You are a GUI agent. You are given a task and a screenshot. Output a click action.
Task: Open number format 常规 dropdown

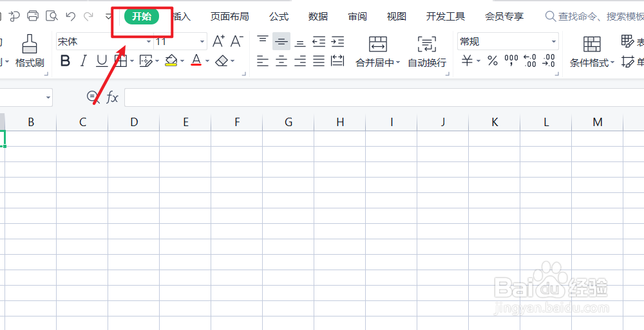[x=554, y=42]
